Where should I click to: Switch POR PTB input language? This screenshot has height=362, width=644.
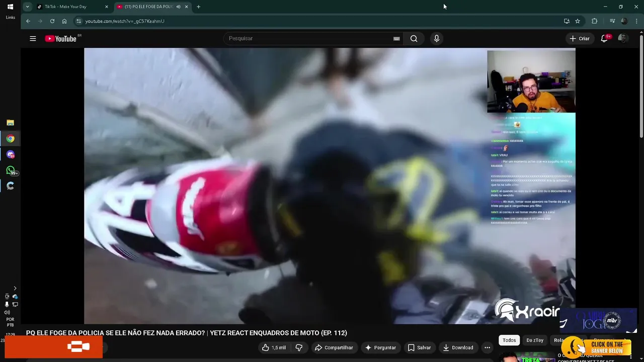(10, 322)
